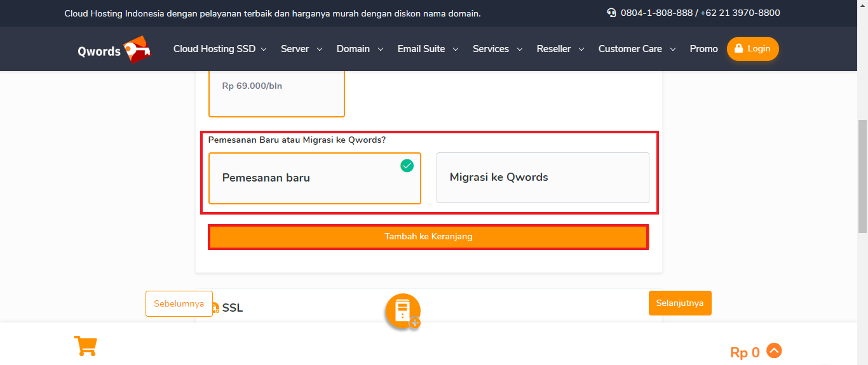Click the Login button
868x365 pixels.
752,49
